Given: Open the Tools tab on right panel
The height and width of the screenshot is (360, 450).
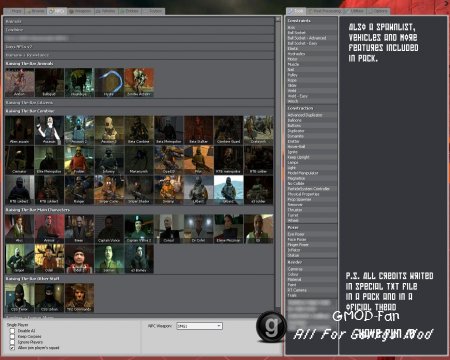Looking at the screenshot, I should [x=296, y=11].
